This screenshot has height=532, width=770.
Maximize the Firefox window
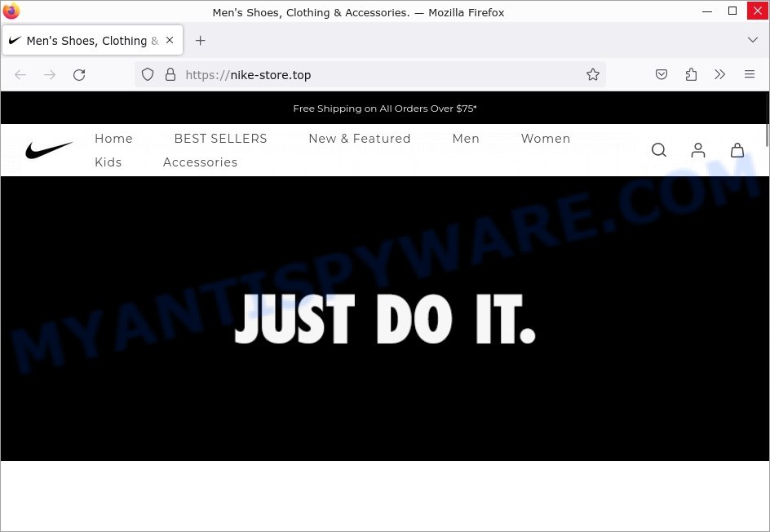(x=732, y=11)
